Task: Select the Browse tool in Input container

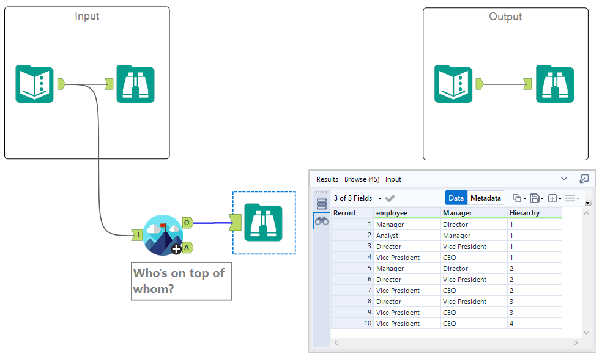Action: point(136,84)
